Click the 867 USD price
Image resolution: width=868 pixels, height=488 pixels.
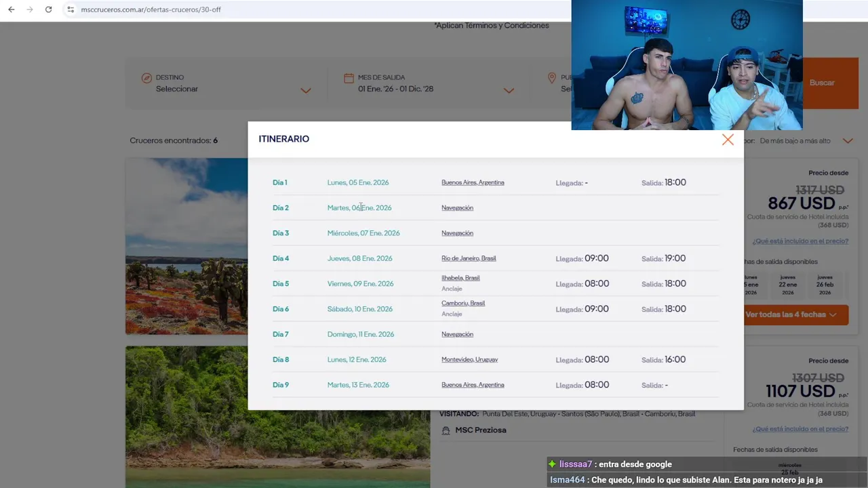pyautogui.click(x=802, y=203)
